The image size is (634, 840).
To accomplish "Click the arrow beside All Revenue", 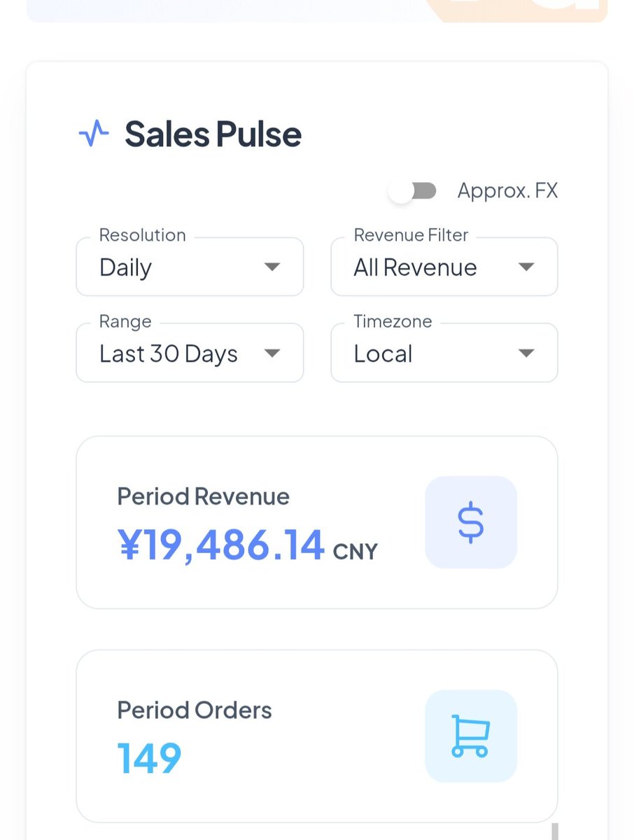I will click(526, 267).
